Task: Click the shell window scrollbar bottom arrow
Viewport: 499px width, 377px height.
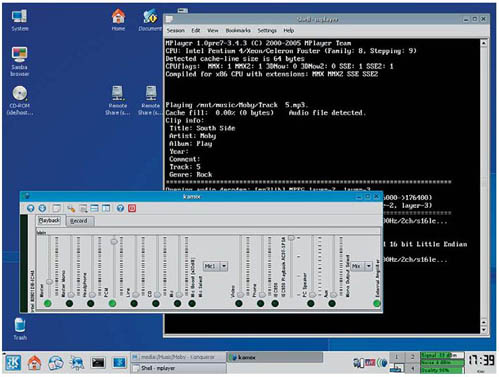Action: coord(484,330)
